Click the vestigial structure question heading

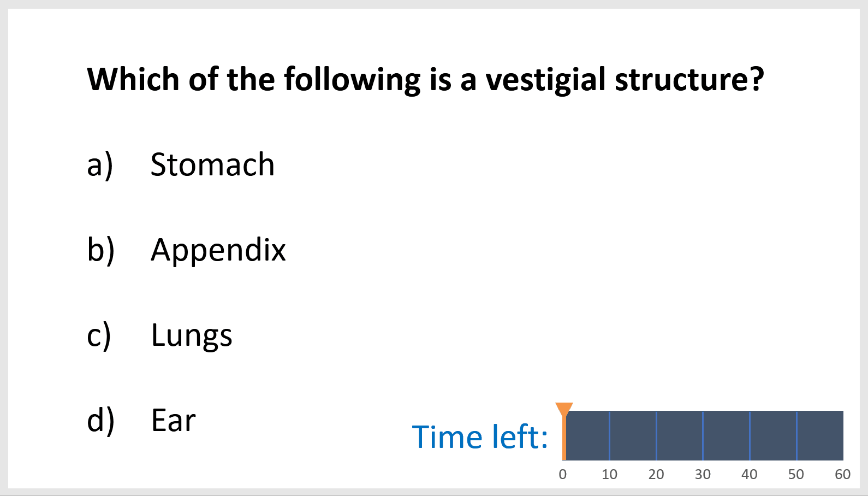click(425, 79)
